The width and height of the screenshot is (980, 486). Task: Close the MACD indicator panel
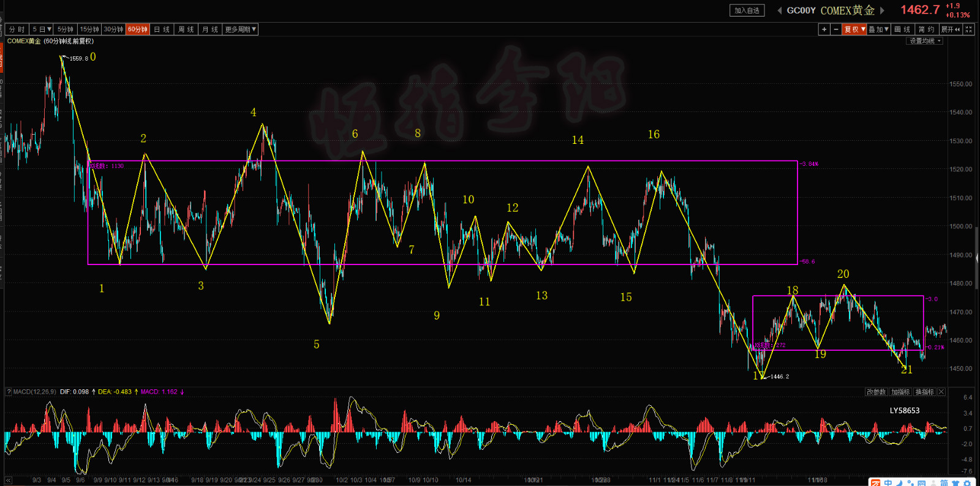click(941, 392)
